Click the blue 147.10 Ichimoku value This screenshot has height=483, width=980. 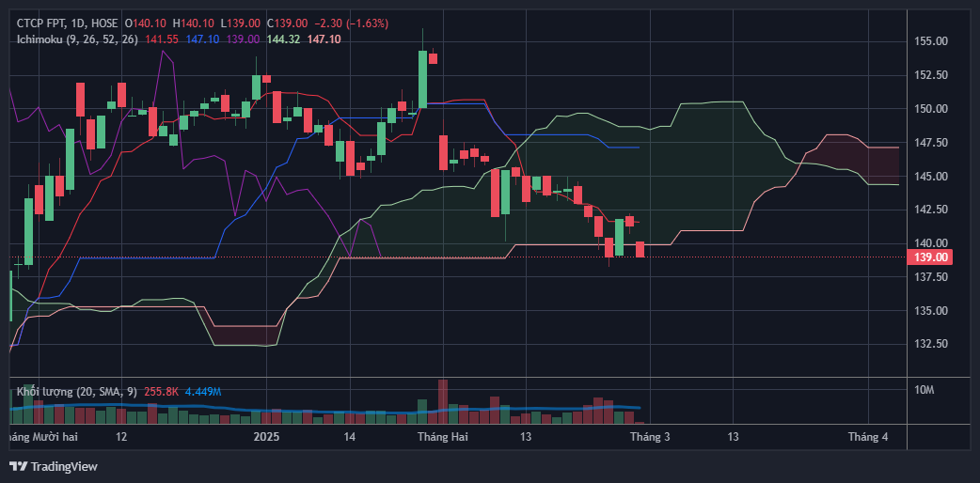pyautogui.click(x=202, y=39)
